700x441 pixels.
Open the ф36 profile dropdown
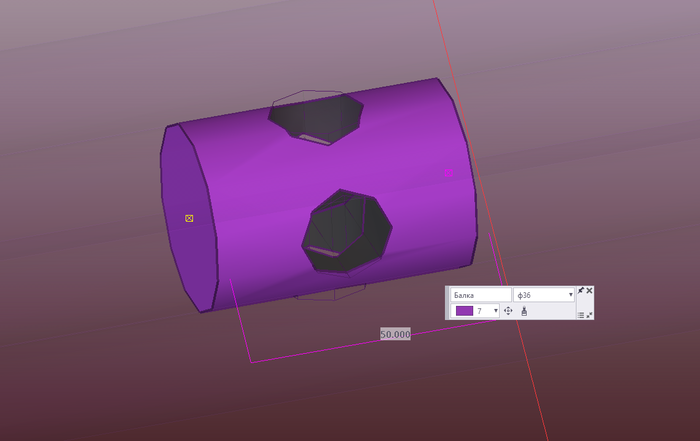pyautogui.click(x=544, y=295)
